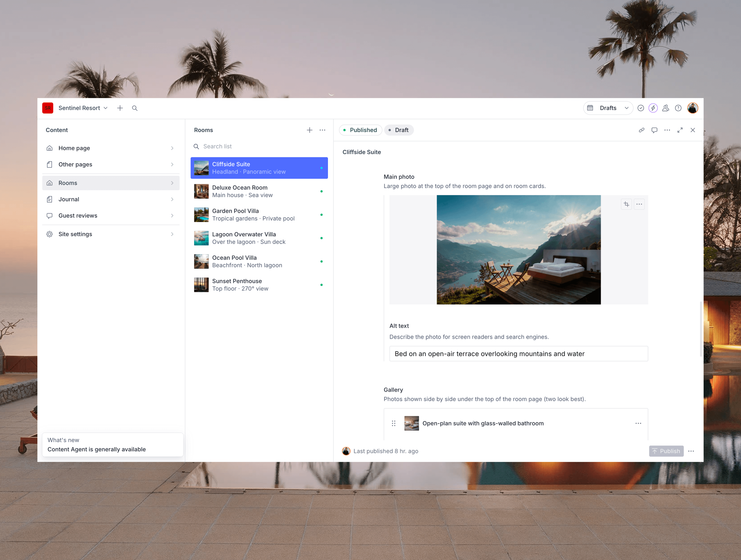Open the document actions ellipsis in the header
The image size is (741, 560).
[x=667, y=130]
